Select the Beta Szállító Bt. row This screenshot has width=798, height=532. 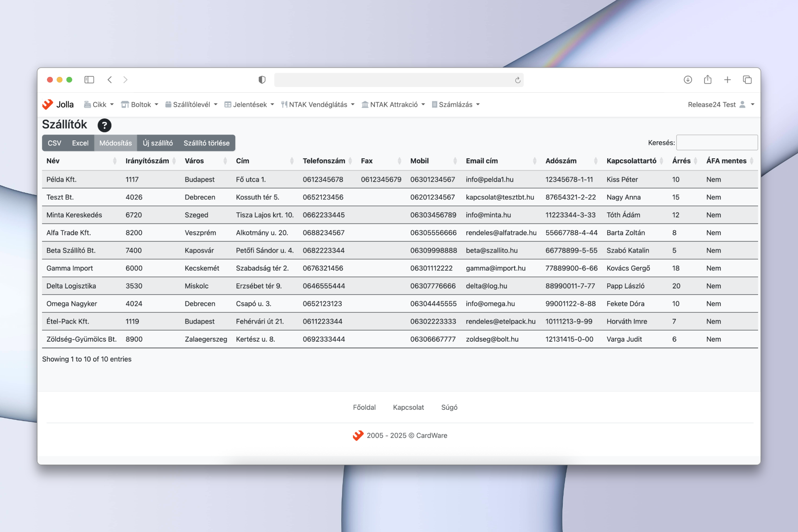(x=400, y=251)
